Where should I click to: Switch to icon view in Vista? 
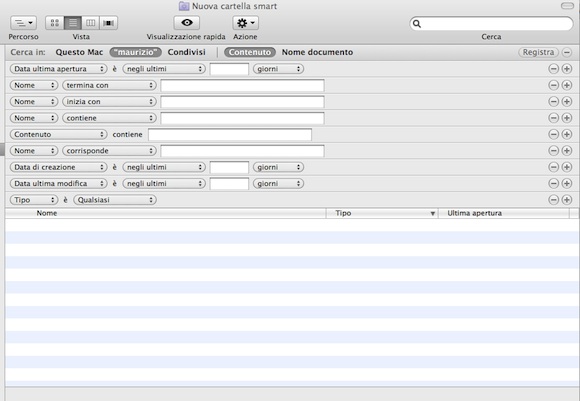[x=55, y=23]
